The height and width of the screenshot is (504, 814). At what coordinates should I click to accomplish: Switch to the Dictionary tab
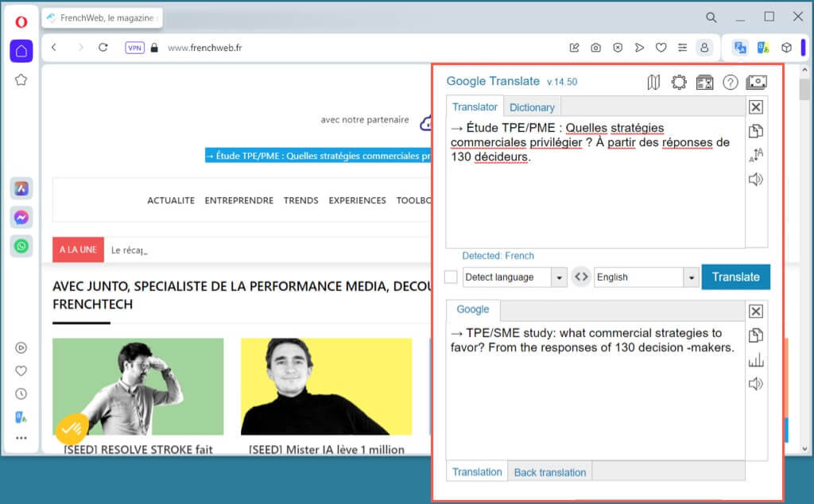532,107
